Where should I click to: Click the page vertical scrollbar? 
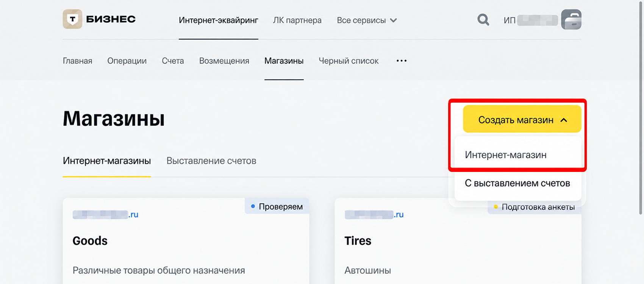click(x=641, y=108)
